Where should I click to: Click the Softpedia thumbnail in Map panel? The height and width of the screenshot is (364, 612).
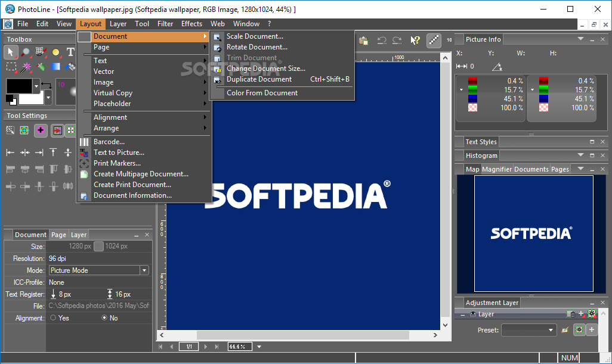533,234
